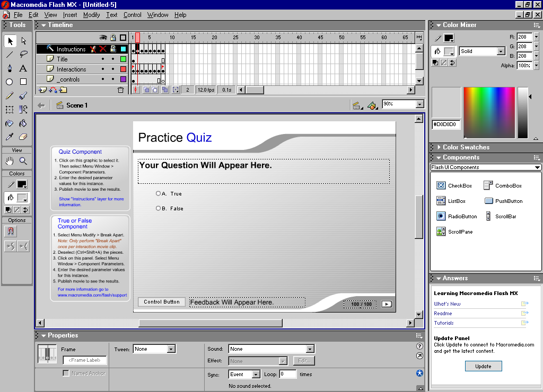
Task: Open the What's New link
Action: [x=447, y=304]
